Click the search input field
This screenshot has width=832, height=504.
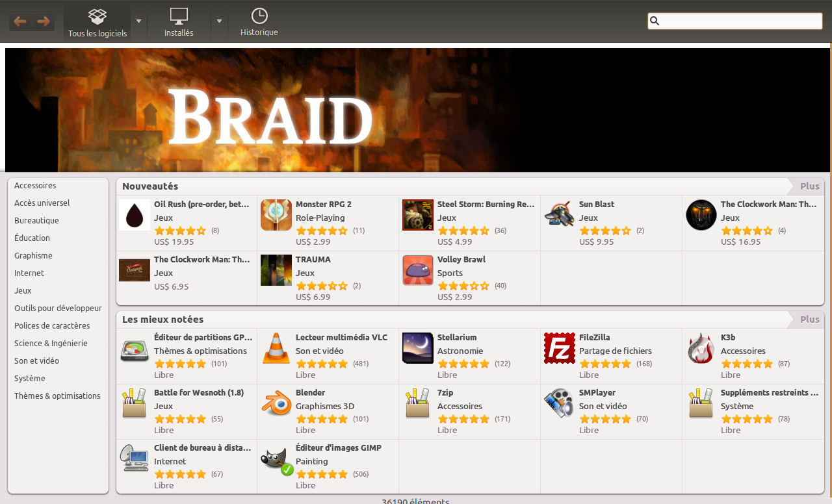tap(735, 21)
